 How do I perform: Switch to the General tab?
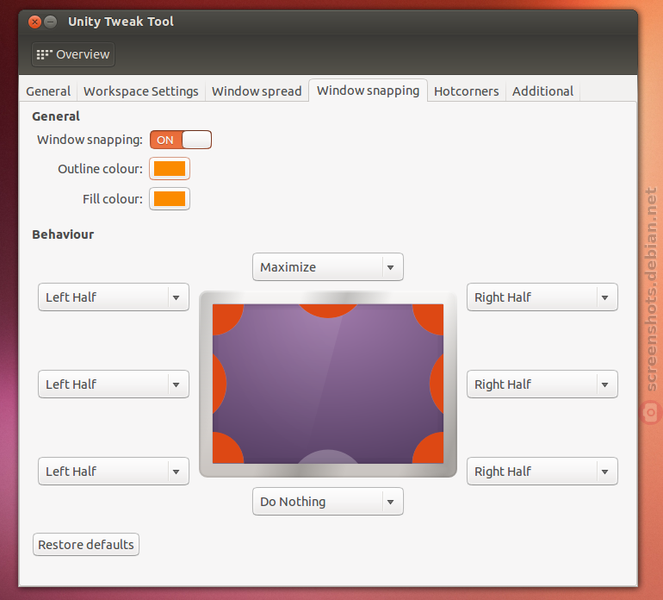tap(48, 91)
